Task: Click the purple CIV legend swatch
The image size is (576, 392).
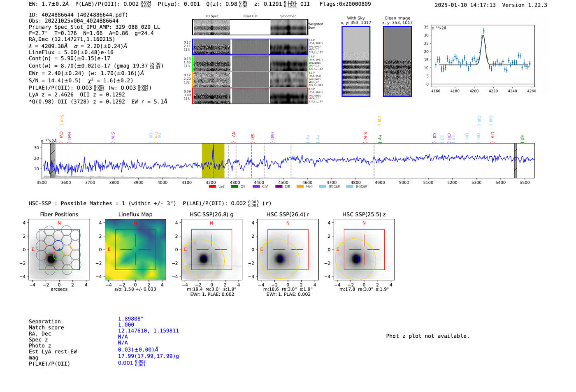Action: (256, 186)
